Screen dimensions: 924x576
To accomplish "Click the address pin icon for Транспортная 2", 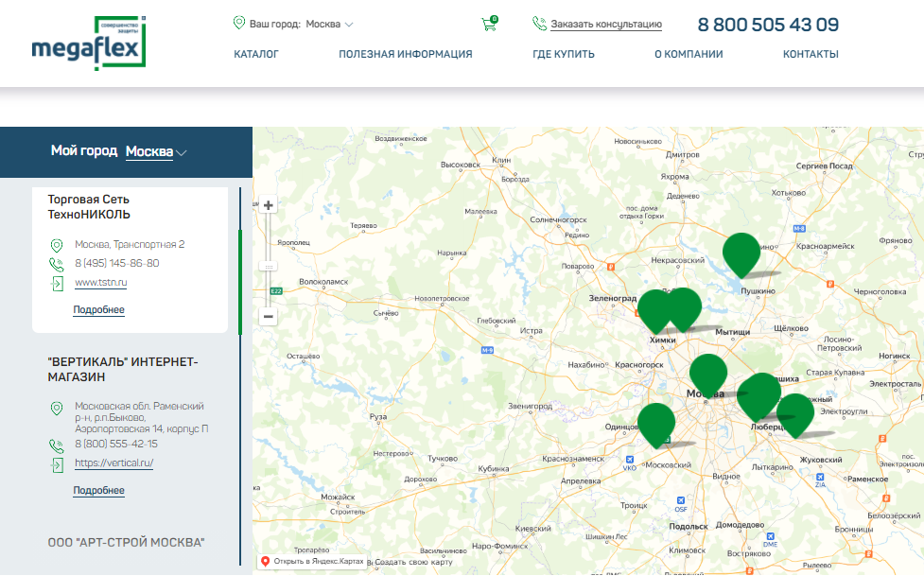I will [57, 245].
